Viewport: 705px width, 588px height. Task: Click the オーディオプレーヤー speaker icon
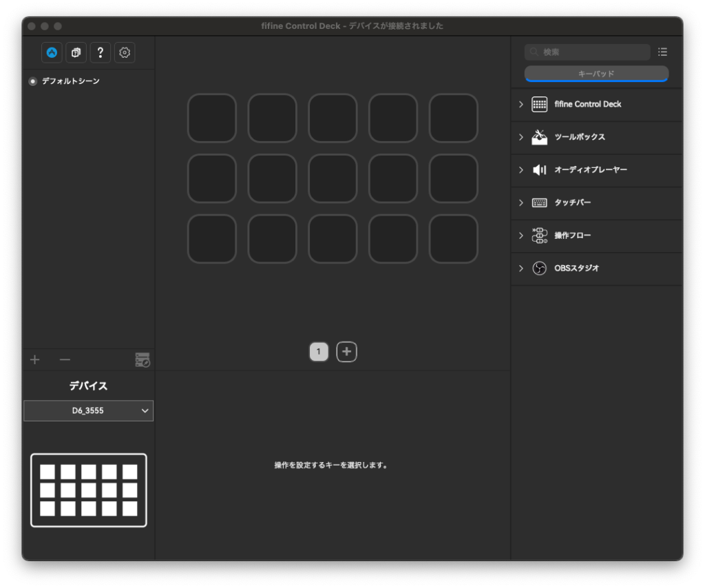point(539,170)
